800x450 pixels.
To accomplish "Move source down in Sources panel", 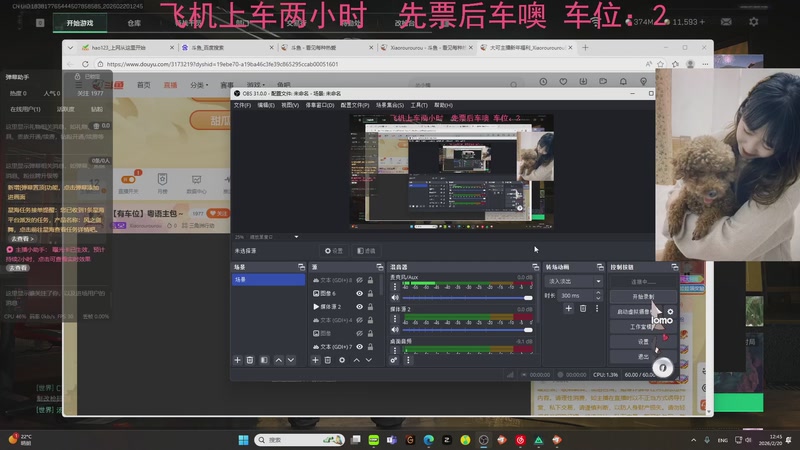I will (x=369, y=360).
